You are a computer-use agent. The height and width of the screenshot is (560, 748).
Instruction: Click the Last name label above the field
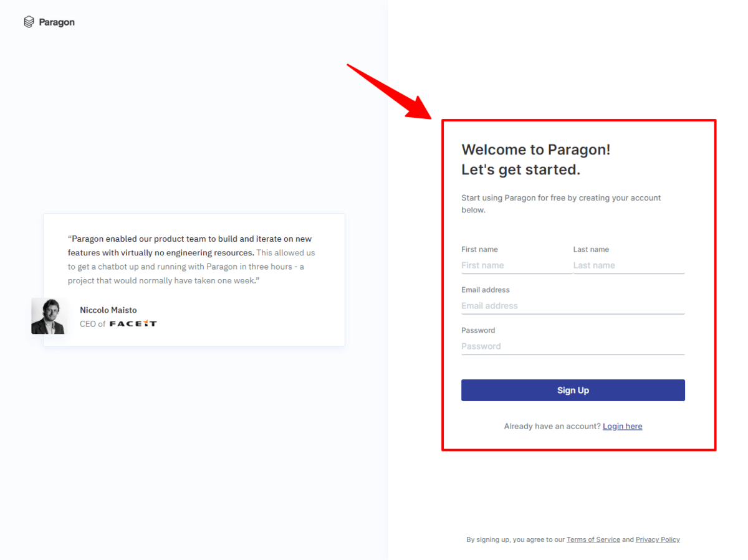click(x=591, y=250)
